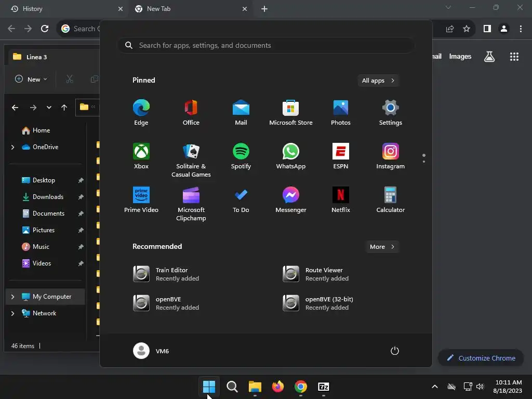Screen dimensions: 532x399
Task: Show hidden system tray icons
Action: click(x=435, y=387)
